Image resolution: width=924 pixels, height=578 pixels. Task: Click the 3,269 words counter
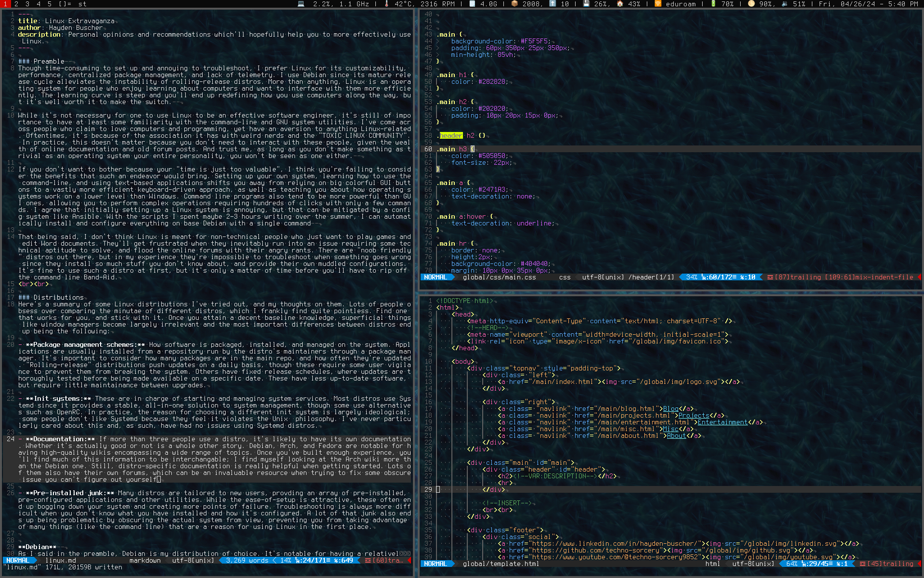pyautogui.click(x=247, y=560)
